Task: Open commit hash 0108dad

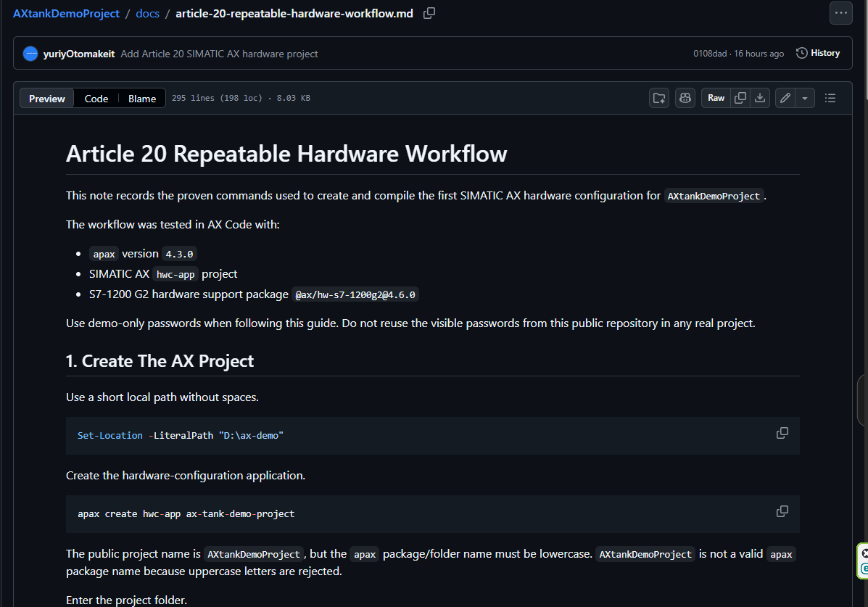Action: (x=710, y=54)
